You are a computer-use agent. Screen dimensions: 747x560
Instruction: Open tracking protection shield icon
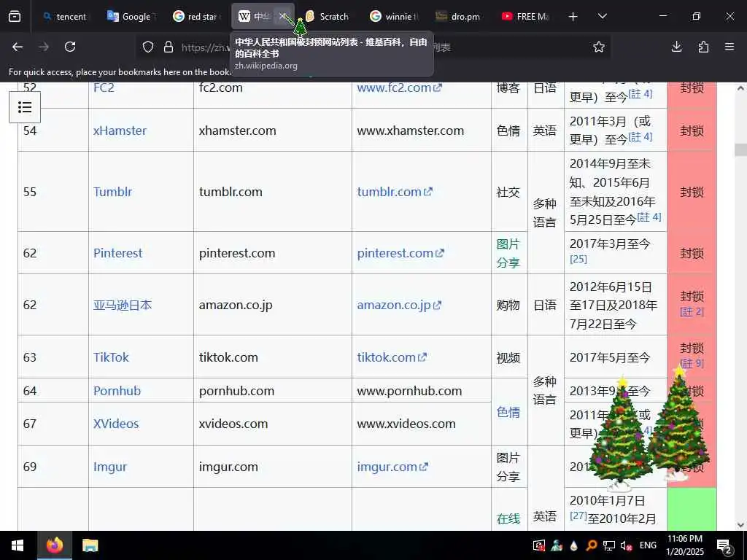pos(148,47)
